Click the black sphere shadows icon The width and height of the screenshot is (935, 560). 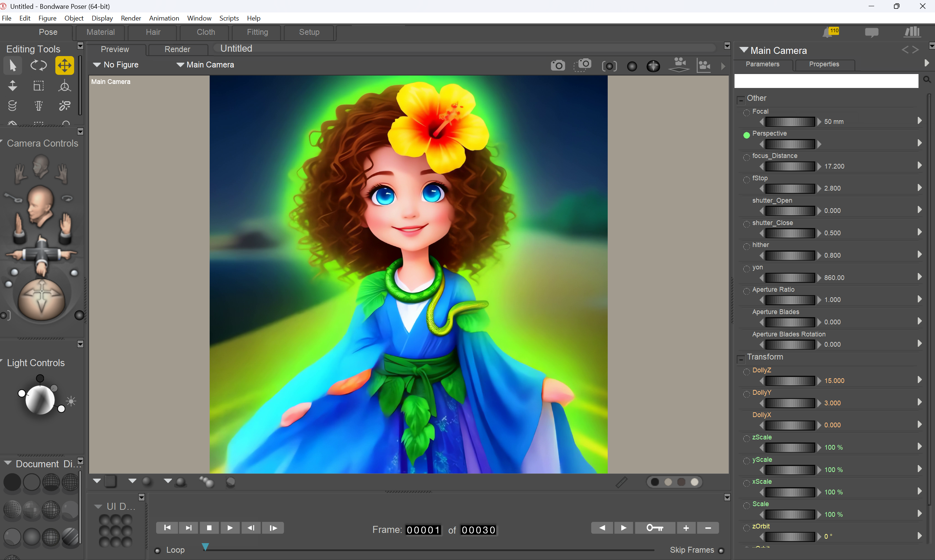coord(632,66)
